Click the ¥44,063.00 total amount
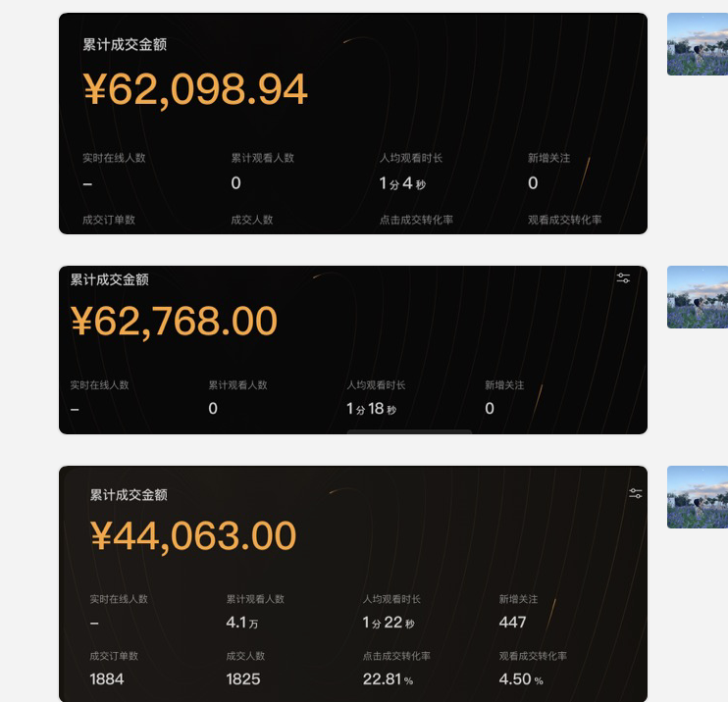Viewport: 728px width, 702px height. coord(193,536)
